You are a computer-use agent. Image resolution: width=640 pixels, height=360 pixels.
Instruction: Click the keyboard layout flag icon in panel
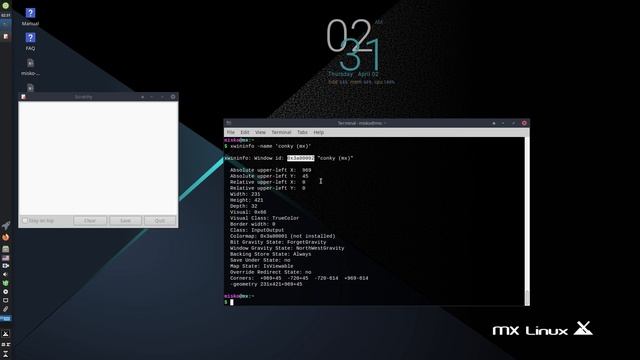coord(5,258)
